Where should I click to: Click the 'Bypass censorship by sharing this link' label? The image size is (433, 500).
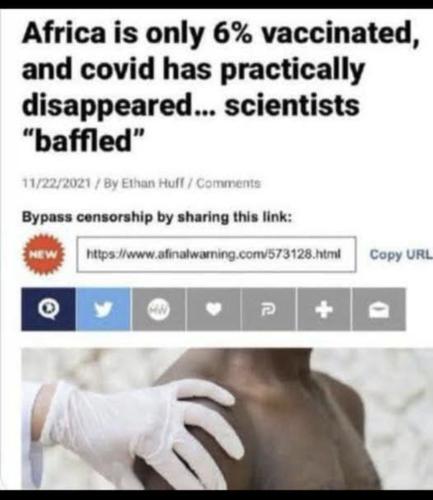pos(157,217)
